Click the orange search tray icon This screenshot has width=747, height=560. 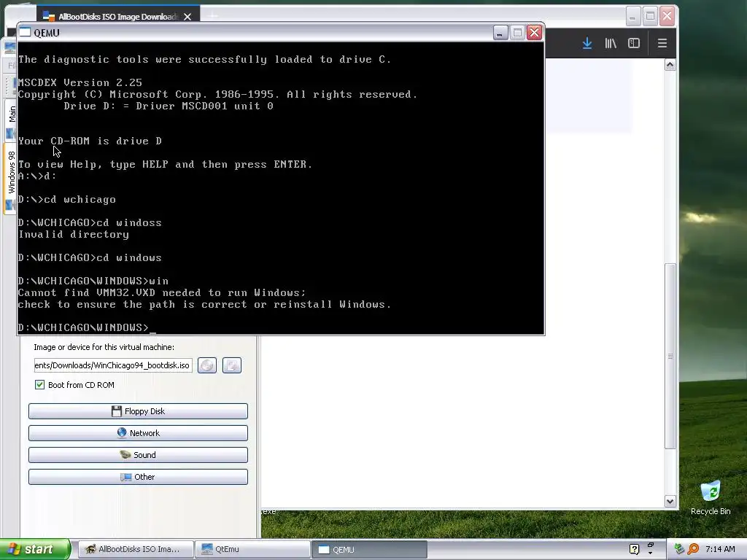pos(694,549)
